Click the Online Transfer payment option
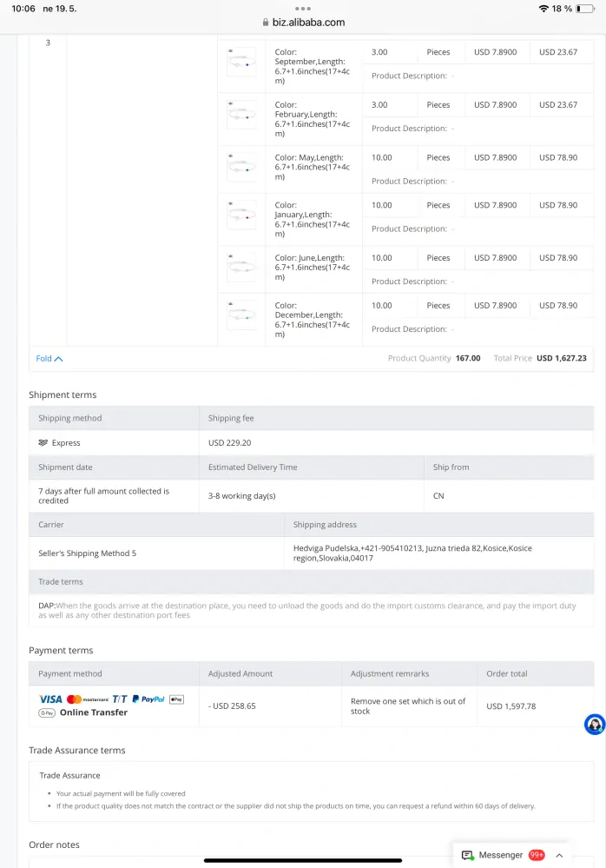 point(94,712)
